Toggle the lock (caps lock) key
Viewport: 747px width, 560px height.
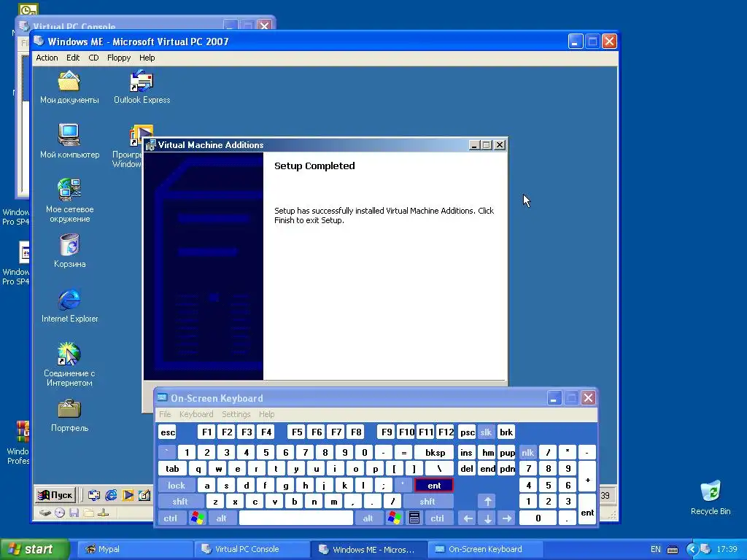click(177, 485)
